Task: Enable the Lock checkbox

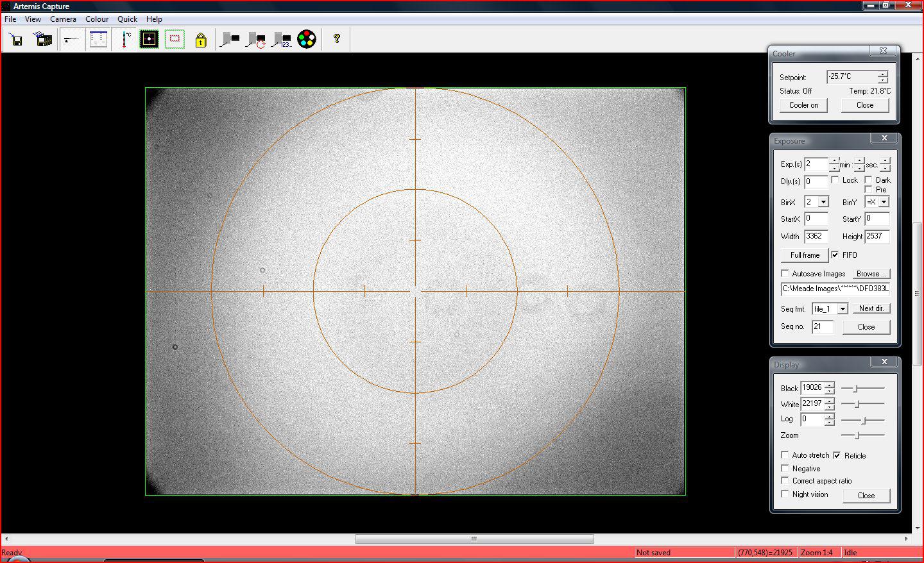Action: click(x=835, y=180)
